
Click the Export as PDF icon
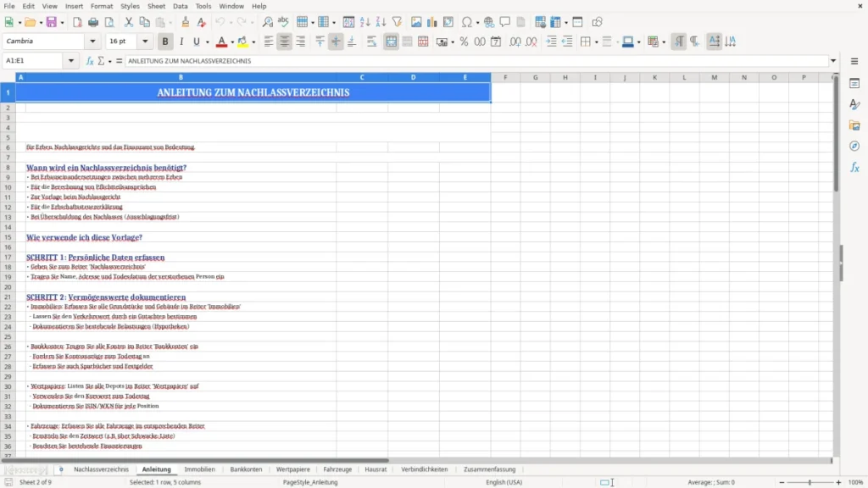coord(77,22)
